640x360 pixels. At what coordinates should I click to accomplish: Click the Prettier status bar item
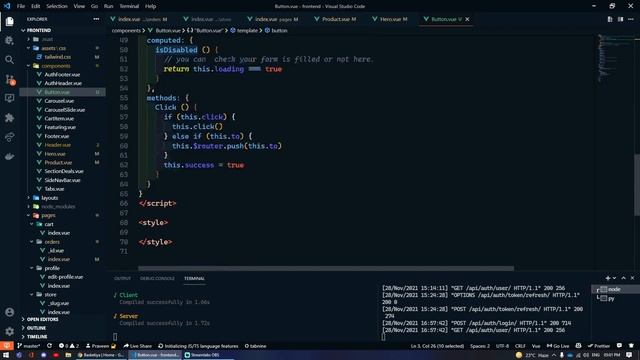(x=599, y=346)
